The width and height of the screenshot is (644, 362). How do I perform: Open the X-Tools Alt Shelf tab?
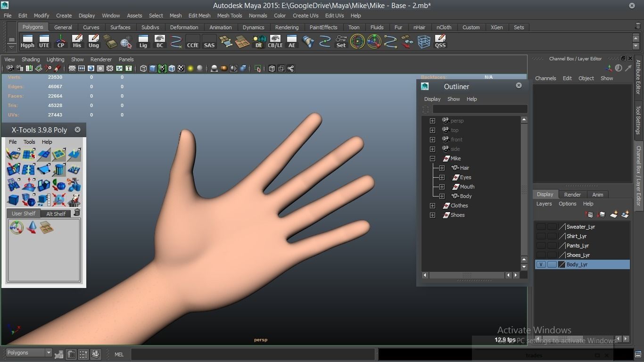coord(56,214)
